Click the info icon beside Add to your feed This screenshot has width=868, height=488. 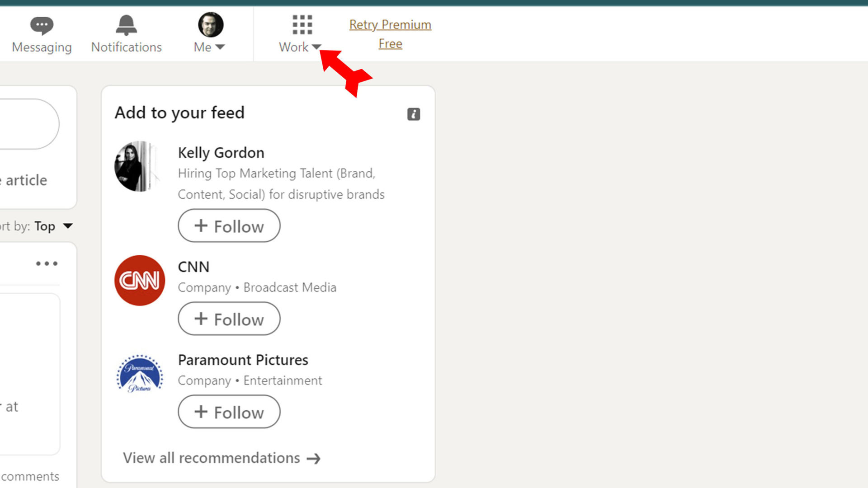413,114
